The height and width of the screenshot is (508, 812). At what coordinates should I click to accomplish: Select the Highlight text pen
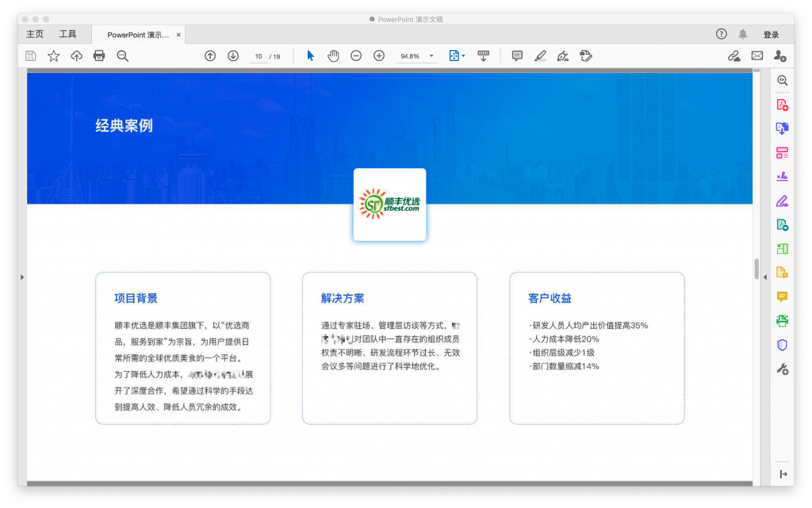pos(540,55)
